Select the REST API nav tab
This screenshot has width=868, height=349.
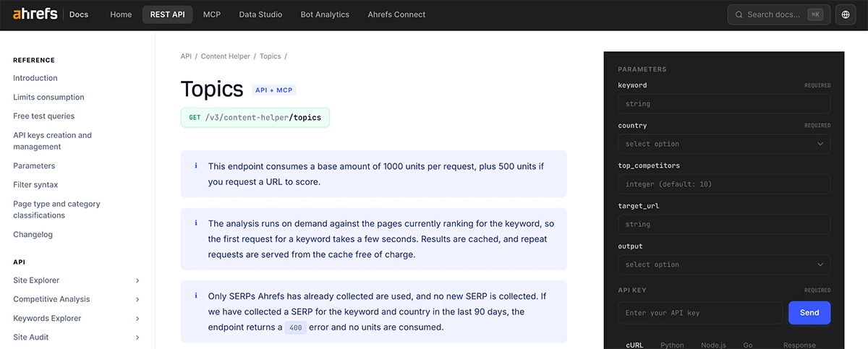point(167,14)
